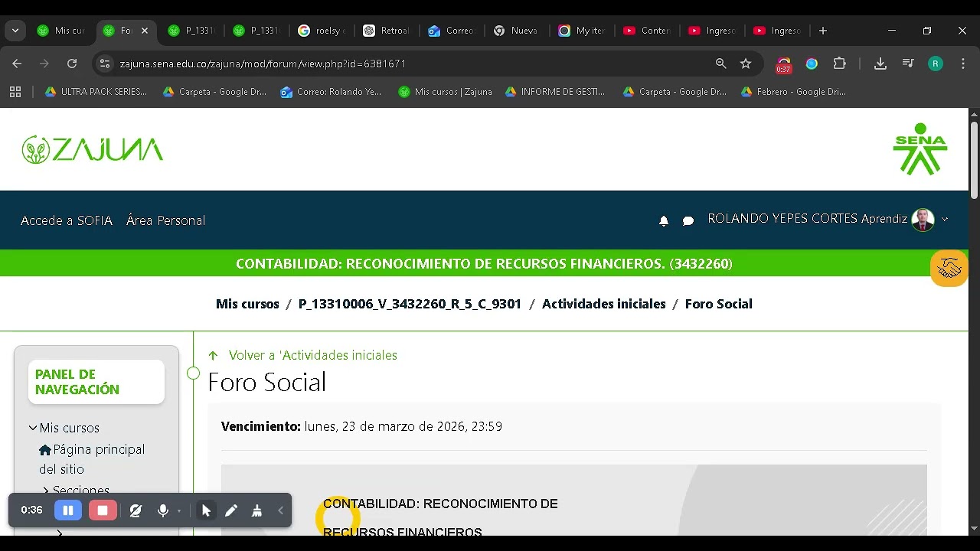Screen dimensions: 980x551
Task: Close the active Foro tab
Action: (144, 31)
